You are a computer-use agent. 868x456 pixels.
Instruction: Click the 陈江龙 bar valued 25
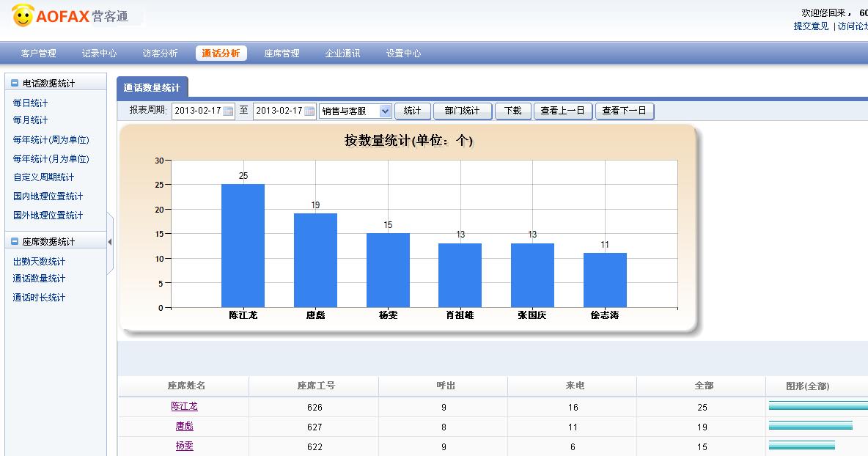(x=243, y=246)
